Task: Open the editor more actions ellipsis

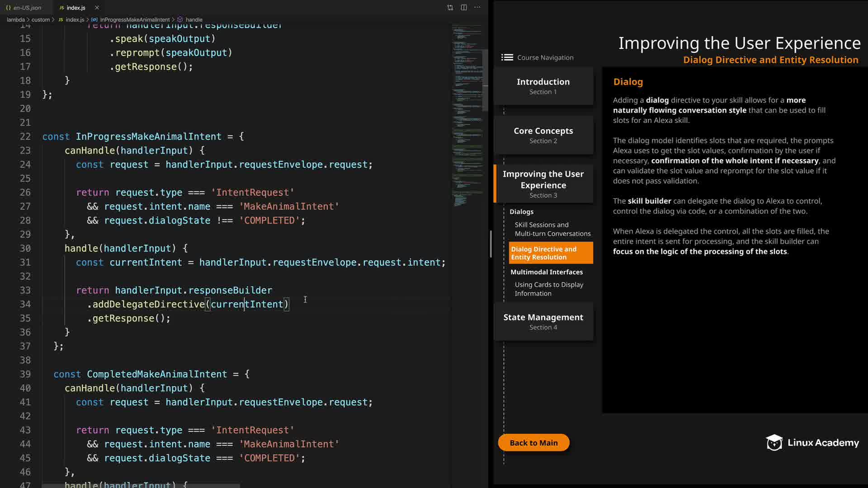Action: pos(477,7)
